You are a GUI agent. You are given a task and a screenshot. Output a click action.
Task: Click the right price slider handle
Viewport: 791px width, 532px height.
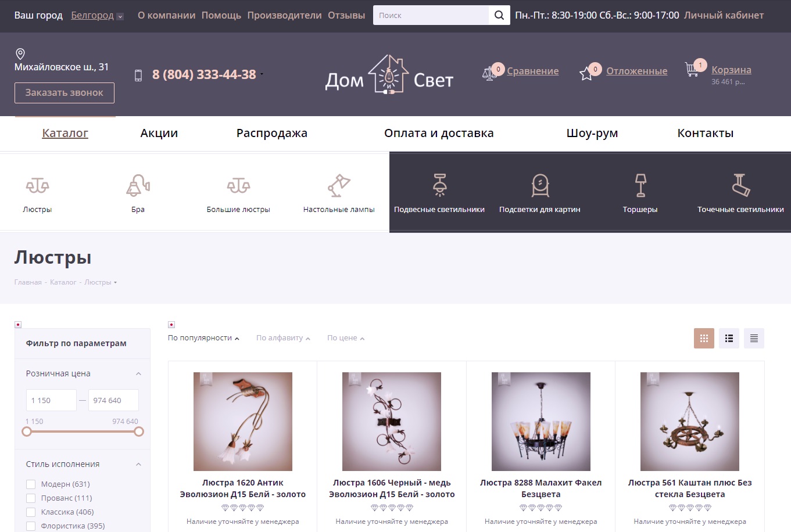pos(139,432)
